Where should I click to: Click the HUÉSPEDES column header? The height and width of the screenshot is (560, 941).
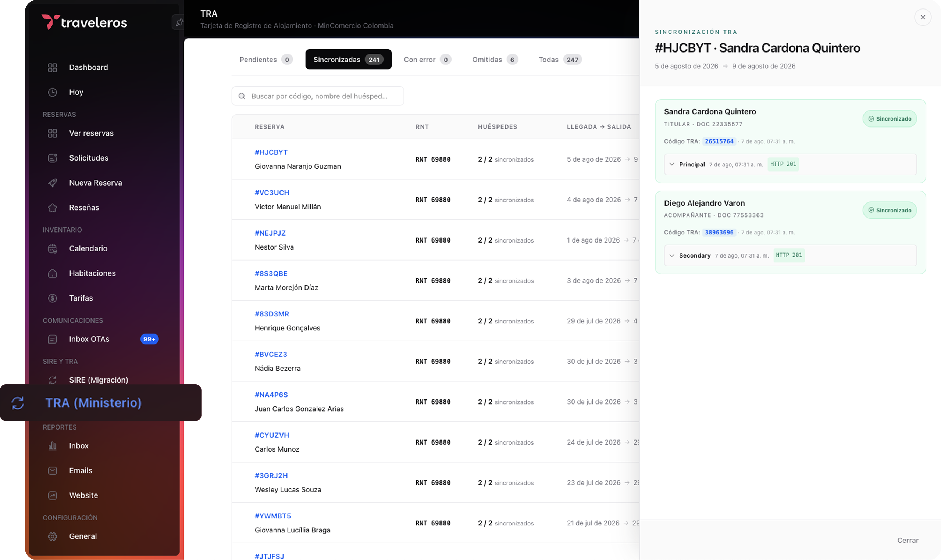pos(497,127)
